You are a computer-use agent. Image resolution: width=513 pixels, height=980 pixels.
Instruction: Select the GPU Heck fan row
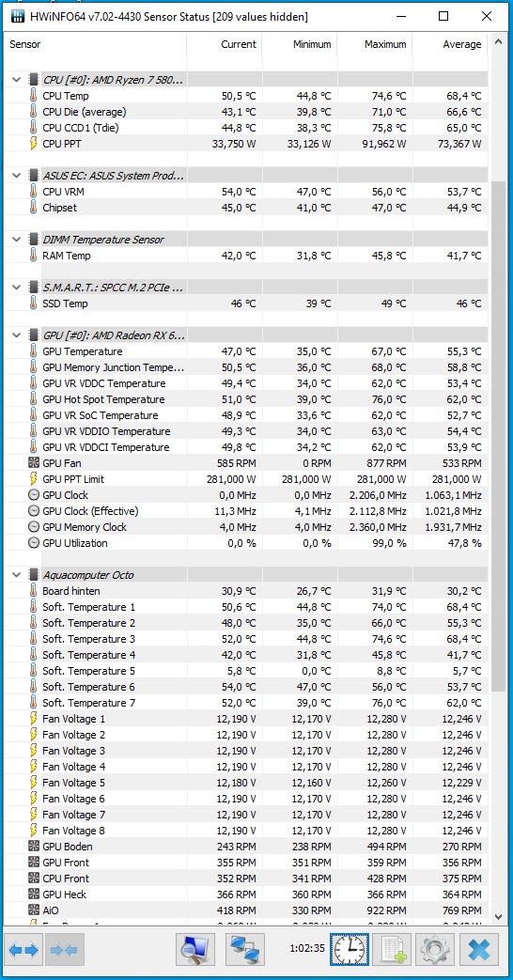click(x=245, y=894)
